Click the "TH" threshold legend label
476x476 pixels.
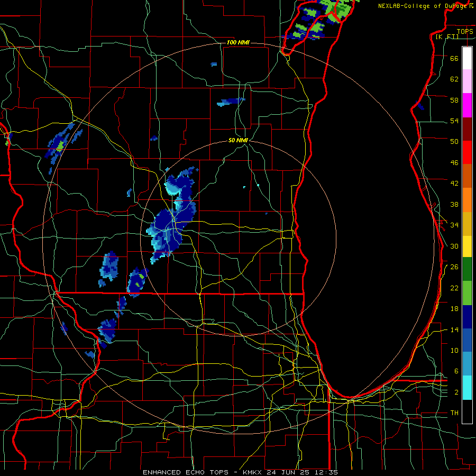(x=454, y=413)
